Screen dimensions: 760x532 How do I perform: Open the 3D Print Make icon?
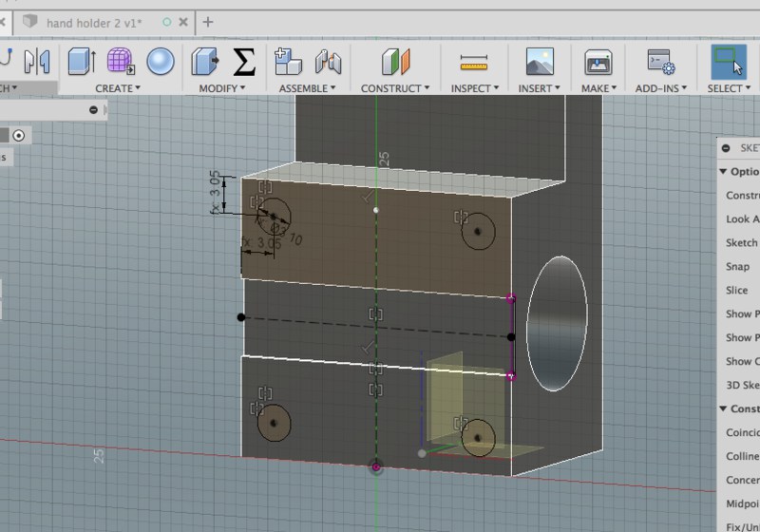point(597,62)
